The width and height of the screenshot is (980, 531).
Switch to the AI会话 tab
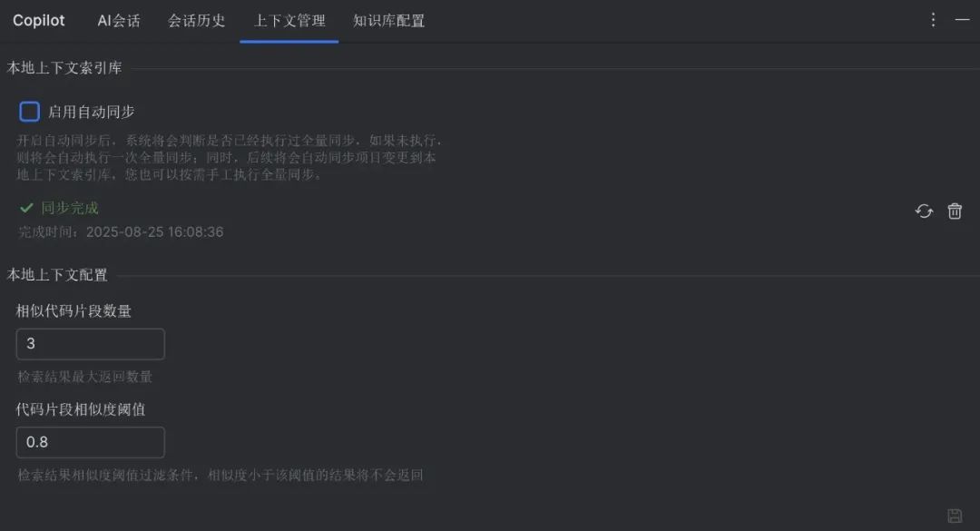[119, 21]
